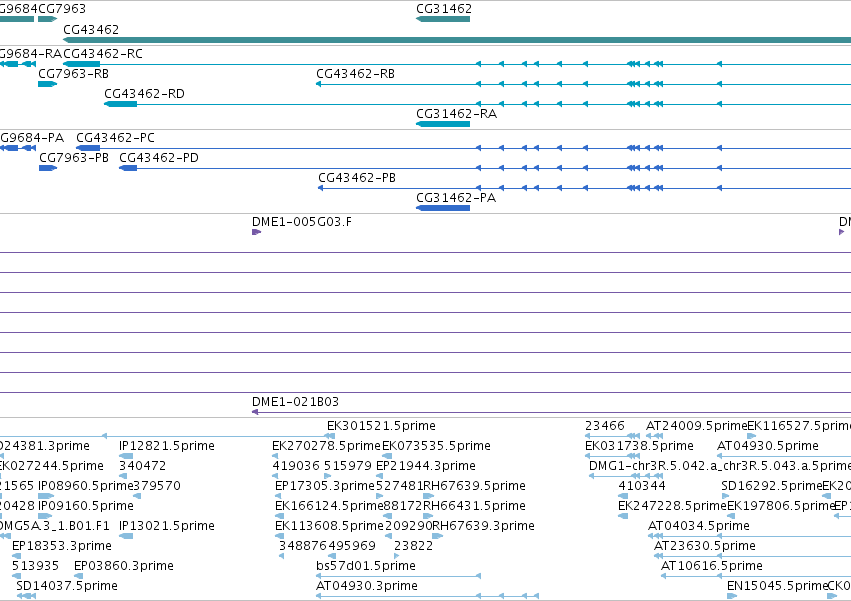The image size is (851, 601).
Task: Click the CG7963 gene label
Action: (62, 9)
